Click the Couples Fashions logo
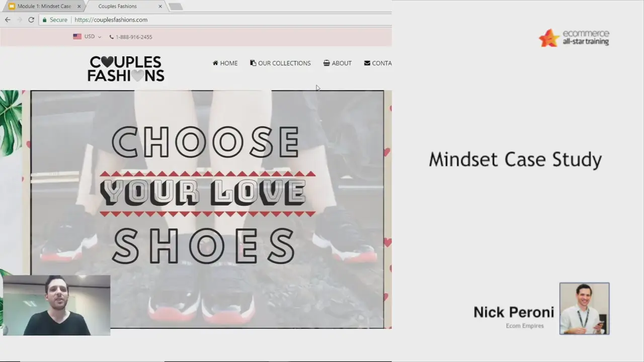The height and width of the screenshot is (362, 644). coord(126,69)
